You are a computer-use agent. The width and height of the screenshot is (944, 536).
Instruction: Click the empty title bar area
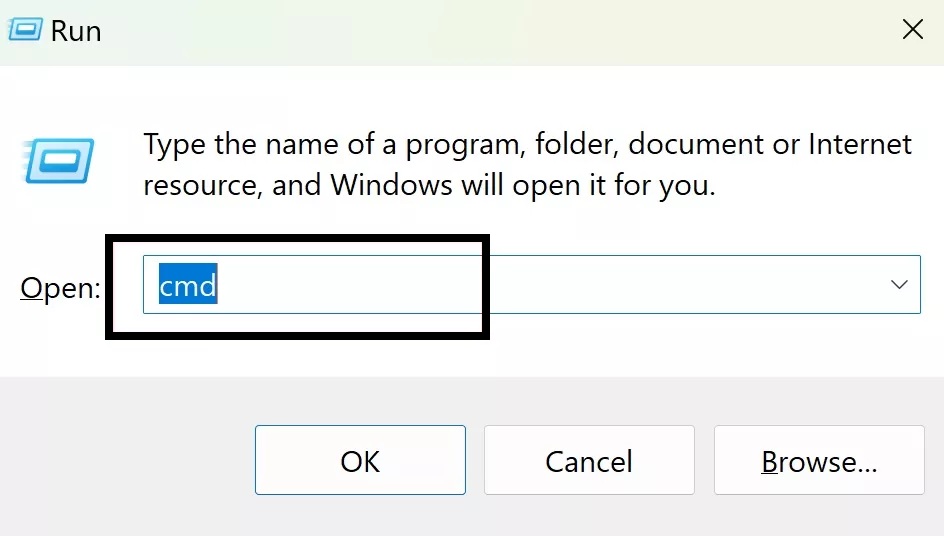482,30
